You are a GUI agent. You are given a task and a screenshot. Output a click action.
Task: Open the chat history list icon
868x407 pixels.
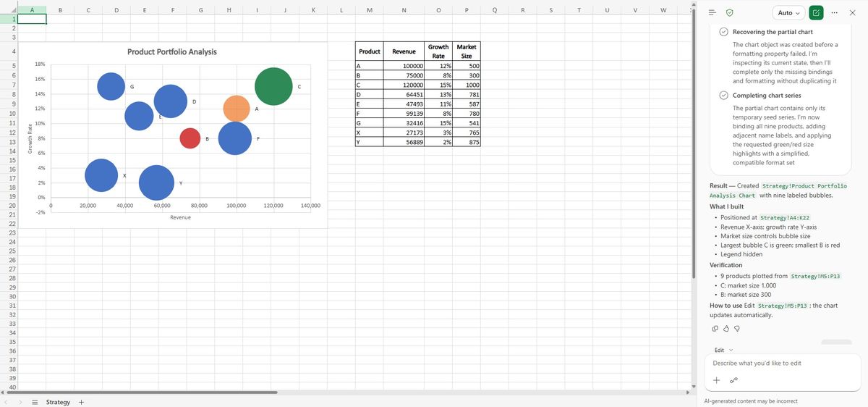click(712, 13)
